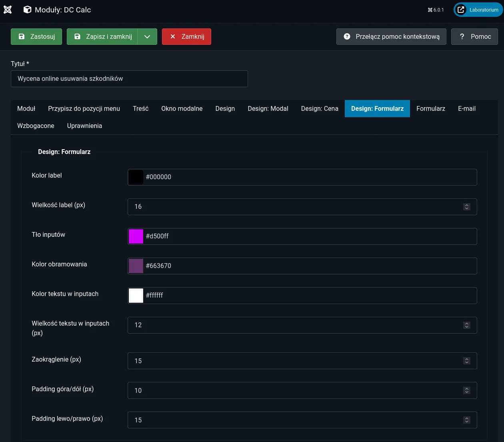
Task: Open the Uprawnienia tab
Action: (84, 126)
